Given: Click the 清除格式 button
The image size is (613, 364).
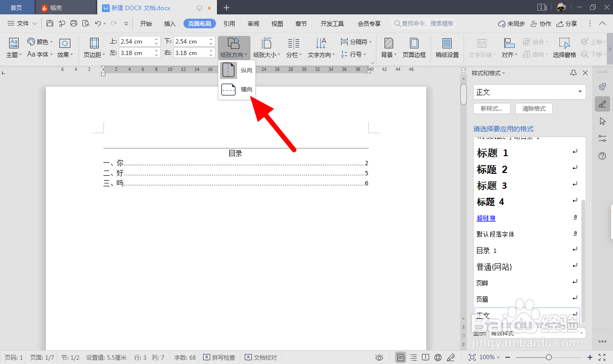Looking at the screenshot, I should point(534,109).
